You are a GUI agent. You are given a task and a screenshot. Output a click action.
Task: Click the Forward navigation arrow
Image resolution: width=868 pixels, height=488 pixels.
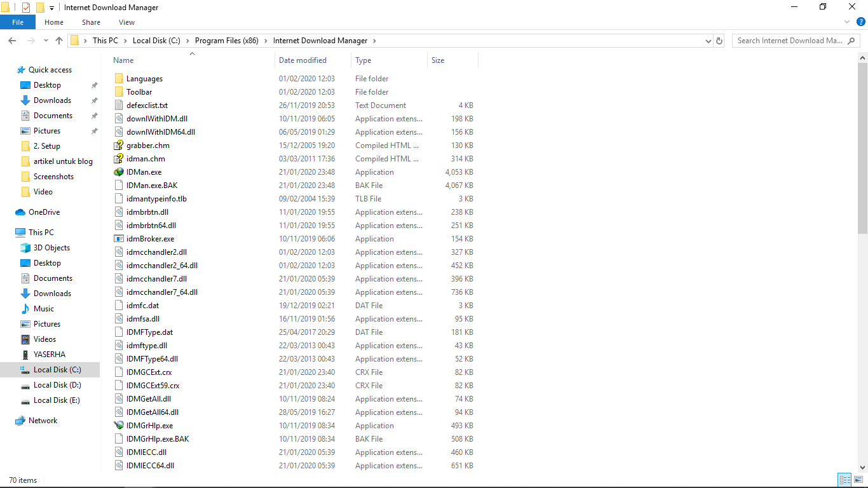point(31,41)
